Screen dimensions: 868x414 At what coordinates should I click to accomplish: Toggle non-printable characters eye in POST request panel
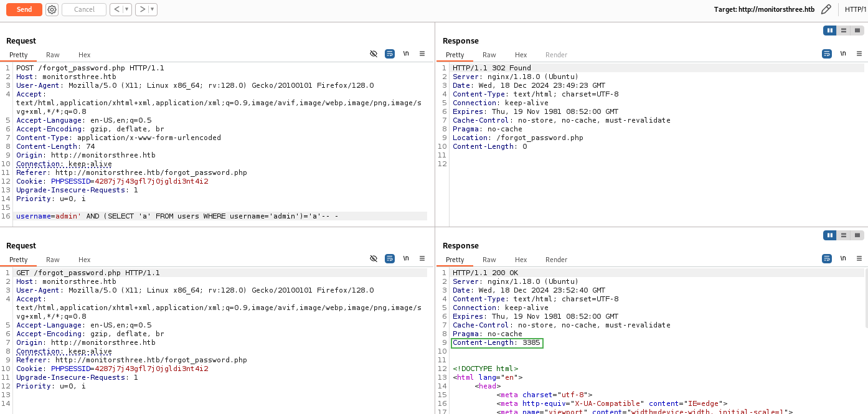tap(374, 54)
